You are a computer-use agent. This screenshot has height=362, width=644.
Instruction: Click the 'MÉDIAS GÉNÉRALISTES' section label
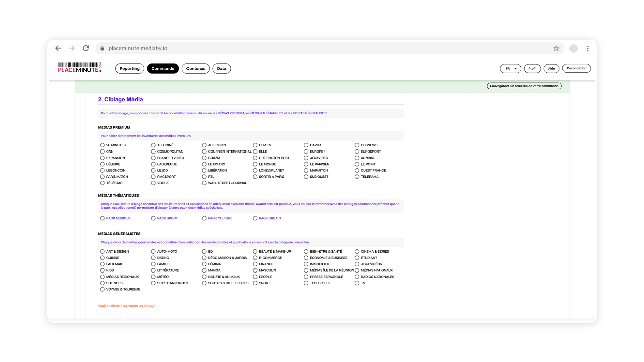point(119,234)
